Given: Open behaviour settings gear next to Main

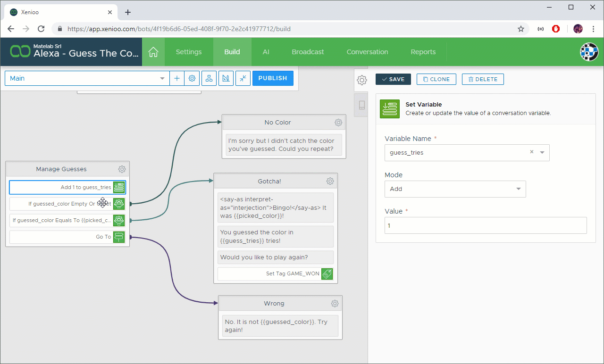Looking at the screenshot, I should pyautogui.click(x=192, y=78).
